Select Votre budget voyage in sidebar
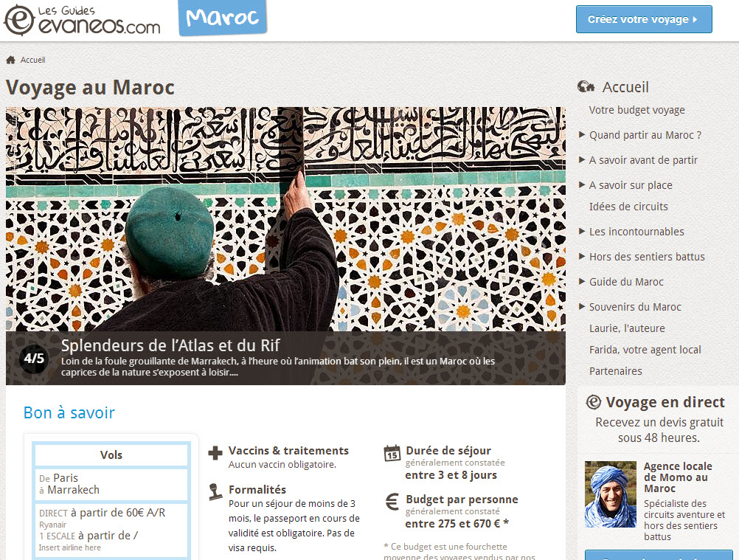This screenshot has height=560, width=739. [x=636, y=110]
